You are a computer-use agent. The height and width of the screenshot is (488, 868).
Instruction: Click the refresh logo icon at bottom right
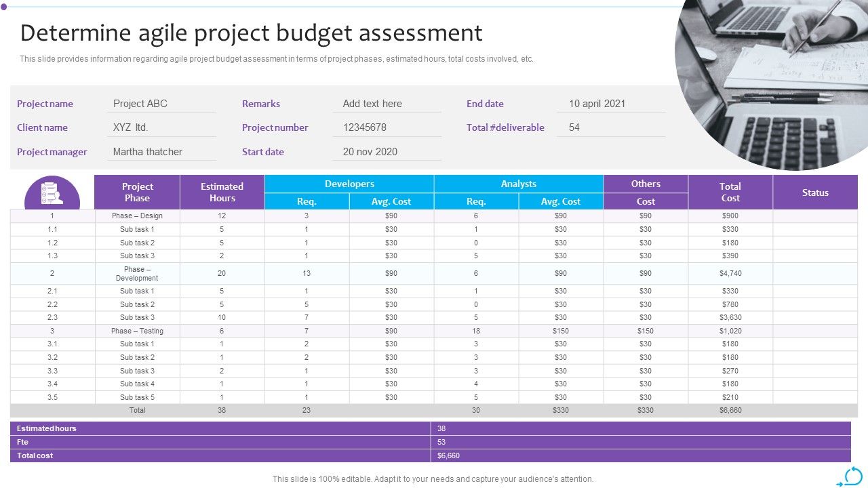click(x=850, y=476)
